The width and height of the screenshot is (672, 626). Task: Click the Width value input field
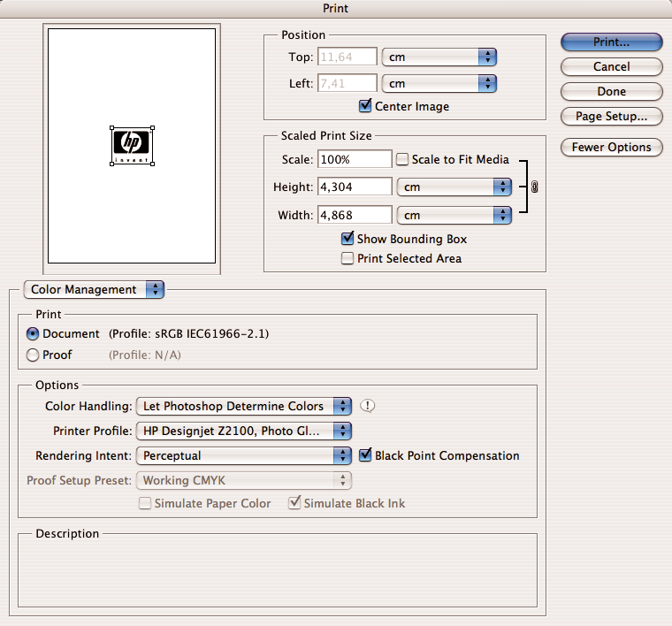(355, 215)
